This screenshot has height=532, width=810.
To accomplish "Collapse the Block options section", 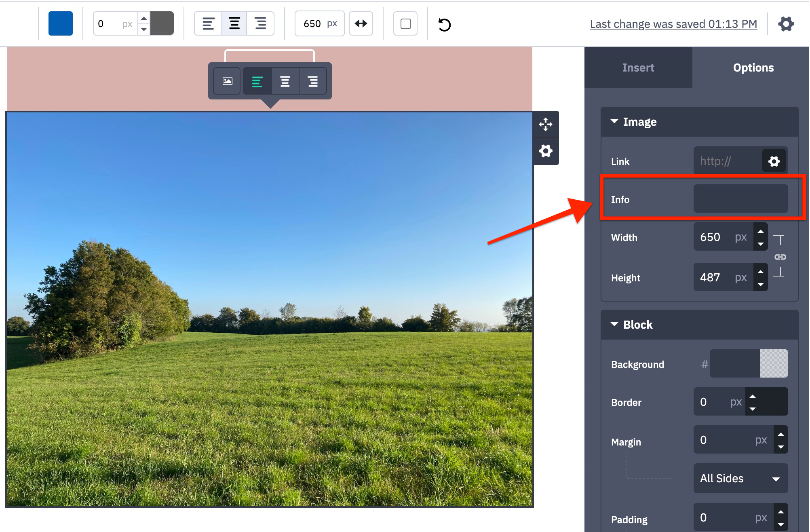I will [x=614, y=325].
